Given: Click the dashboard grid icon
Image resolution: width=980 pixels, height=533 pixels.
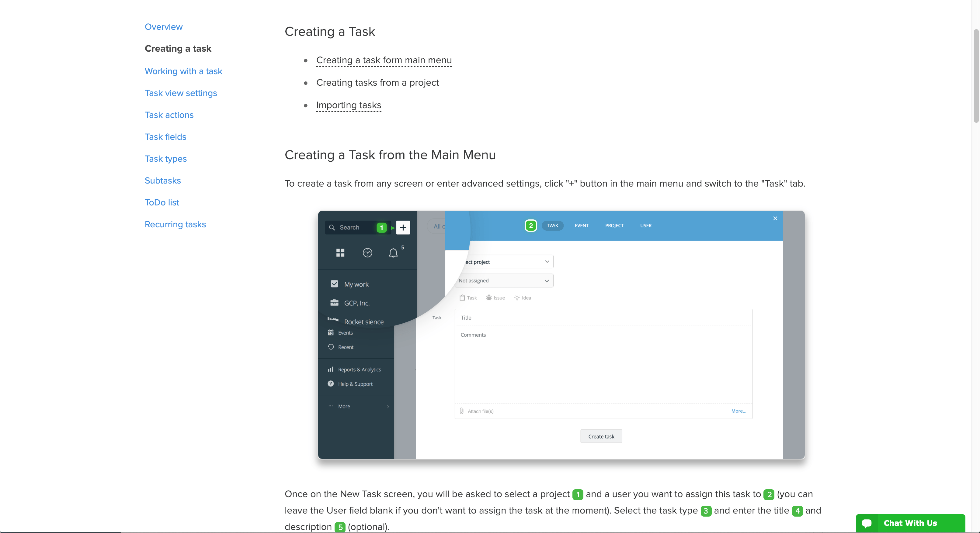Looking at the screenshot, I should pos(340,253).
